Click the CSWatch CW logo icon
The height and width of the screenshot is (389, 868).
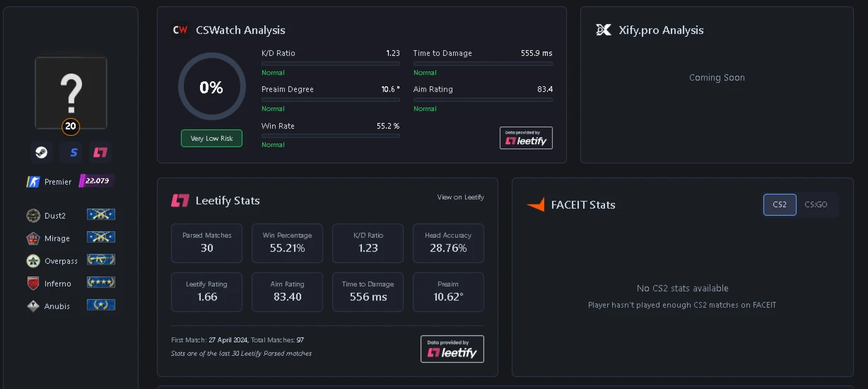pos(180,30)
